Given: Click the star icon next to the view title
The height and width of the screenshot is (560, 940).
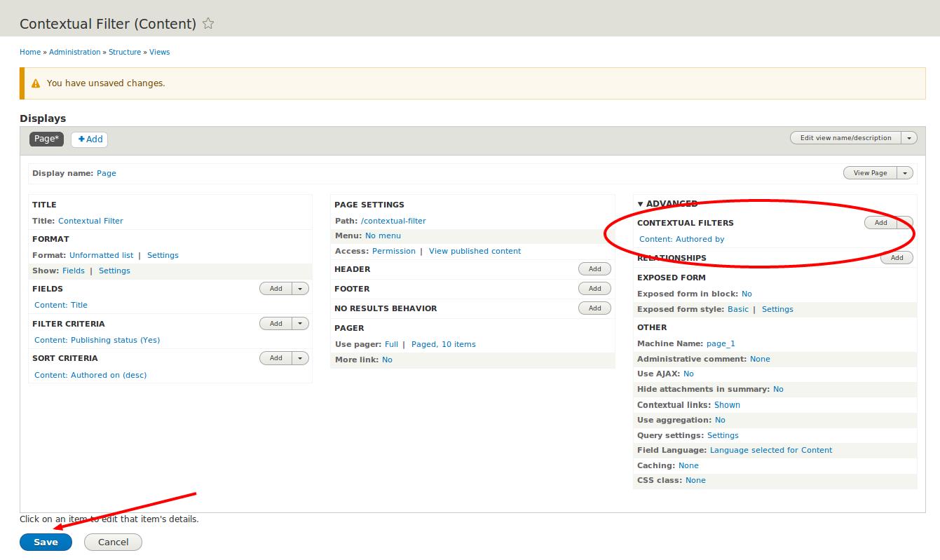Looking at the screenshot, I should coord(207,23).
